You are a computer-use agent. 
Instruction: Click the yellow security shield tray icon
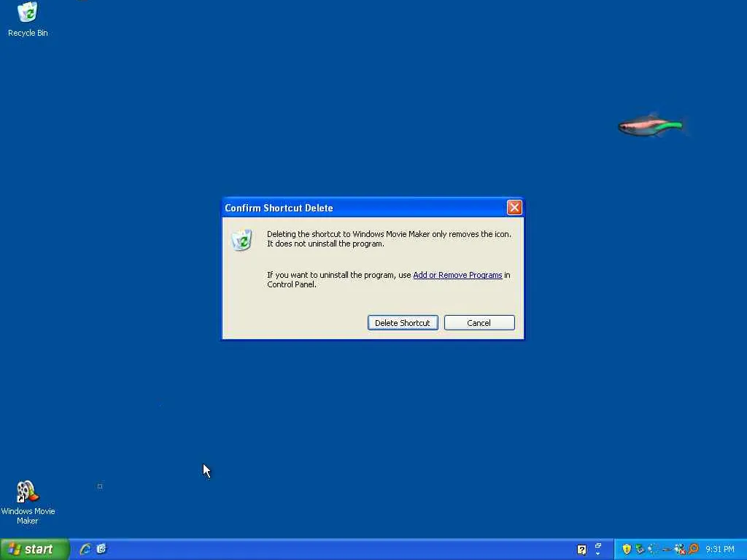click(x=627, y=549)
